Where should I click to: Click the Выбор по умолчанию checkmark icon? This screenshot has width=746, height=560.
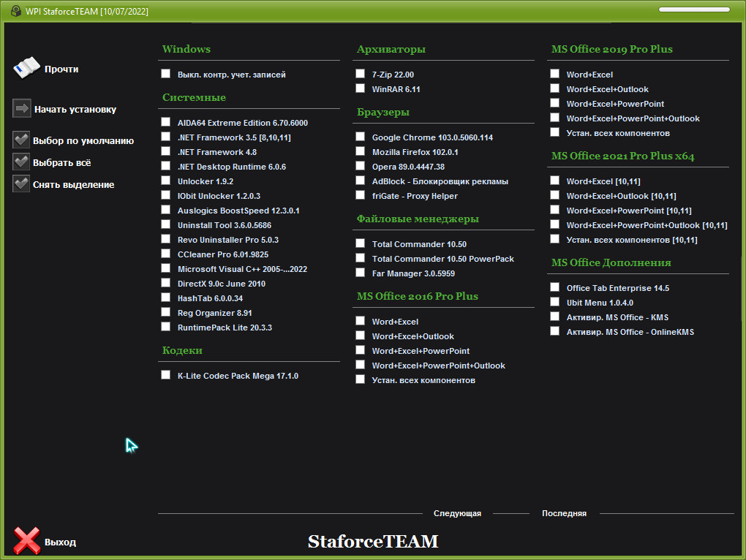[21, 140]
